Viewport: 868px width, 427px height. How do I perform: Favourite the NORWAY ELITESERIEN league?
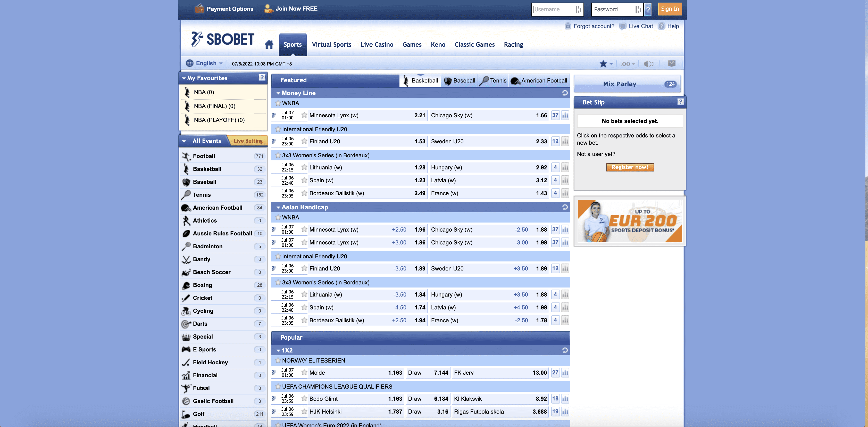(x=278, y=360)
